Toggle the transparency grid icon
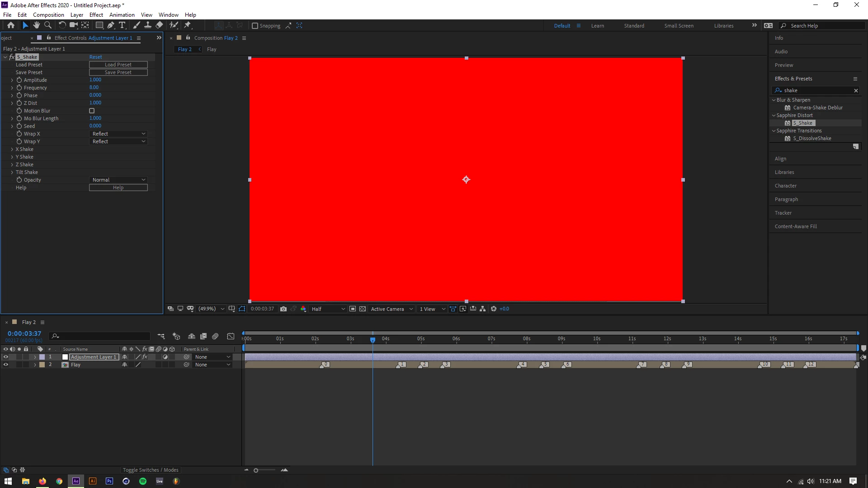The height and width of the screenshot is (488, 868). click(x=363, y=309)
